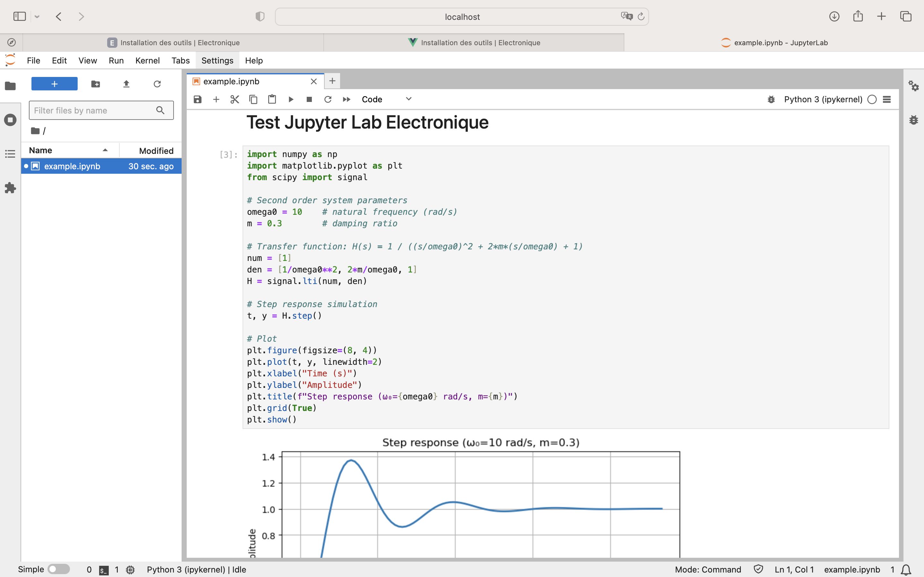The width and height of the screenshot is (924, 577).
Task: Interrupt the kernel with the stop icon
Action: coord(309,100)
